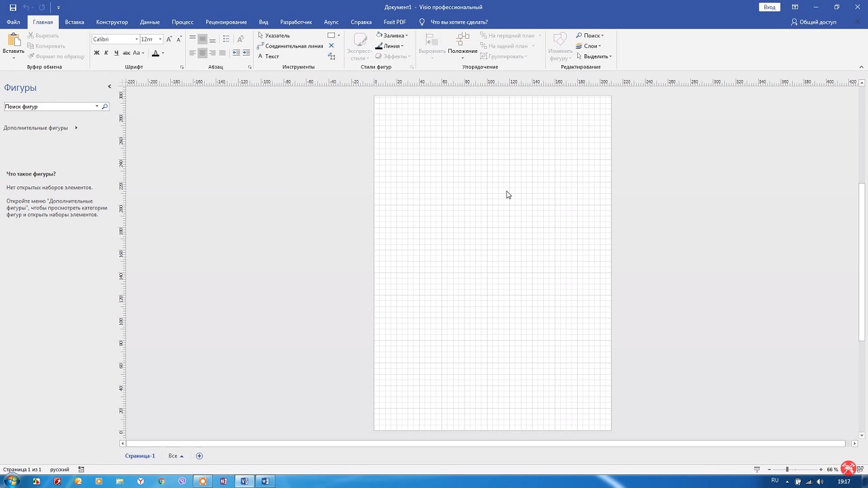
Task: Toggle underline (Ч) formatting
Action: pos(116,53)
